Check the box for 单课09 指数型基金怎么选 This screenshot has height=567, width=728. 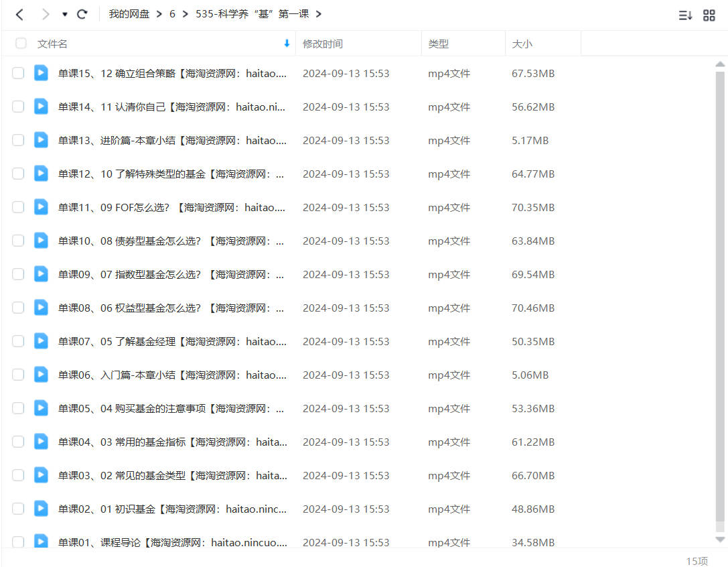(18, 273)
